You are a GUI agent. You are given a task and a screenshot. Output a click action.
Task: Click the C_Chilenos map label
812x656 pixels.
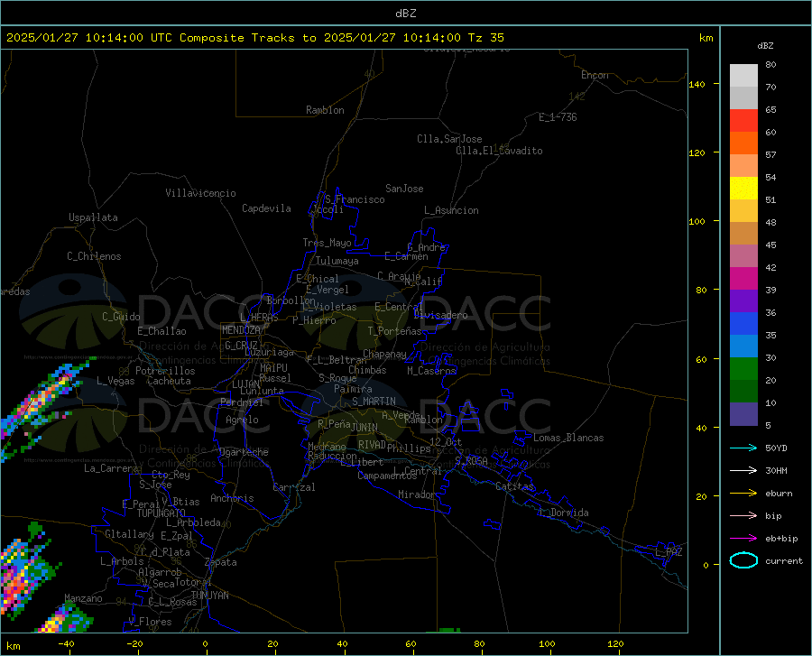point(94,256)
